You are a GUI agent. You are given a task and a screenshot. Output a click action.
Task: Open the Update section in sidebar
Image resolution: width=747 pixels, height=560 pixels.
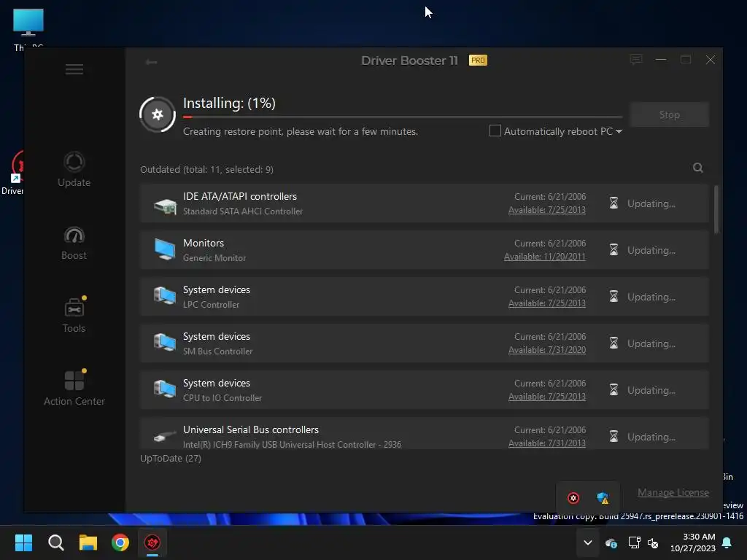[74, 169]
